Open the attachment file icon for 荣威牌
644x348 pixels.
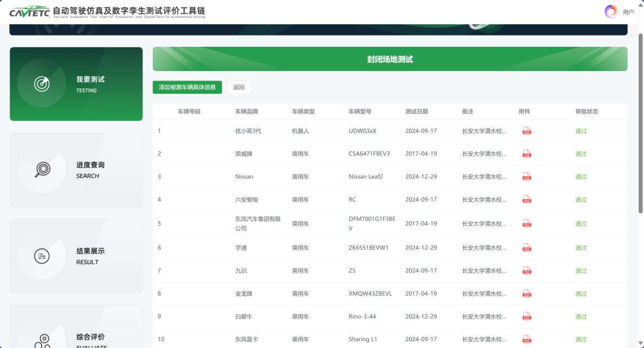tap(527, 154)
